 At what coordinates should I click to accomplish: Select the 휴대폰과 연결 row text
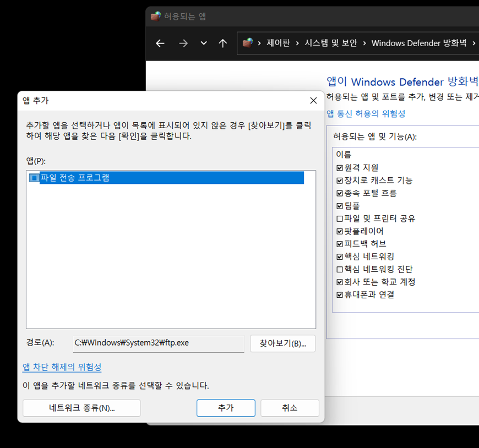[369, 294]
